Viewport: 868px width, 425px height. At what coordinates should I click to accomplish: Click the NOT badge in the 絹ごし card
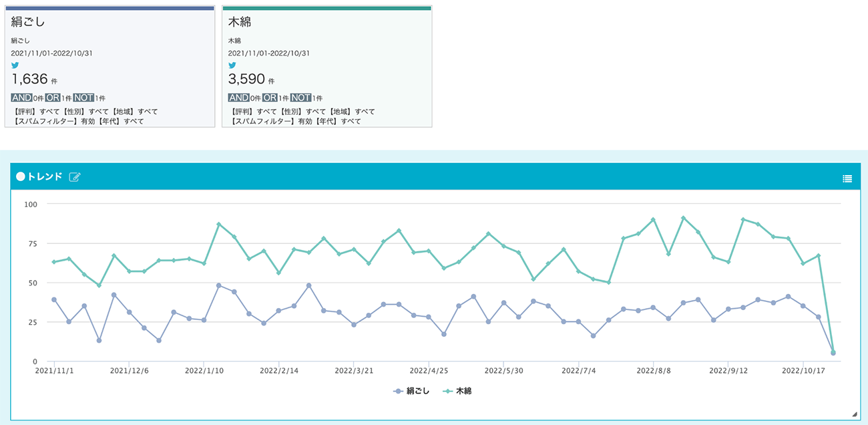[83, 98]
